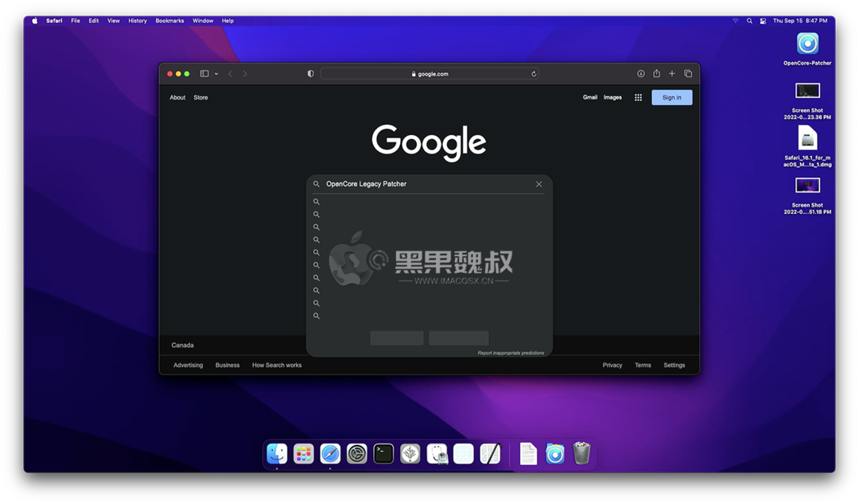Open System Preferences from the Dock

pyautogui.click(x=356, y=453)
